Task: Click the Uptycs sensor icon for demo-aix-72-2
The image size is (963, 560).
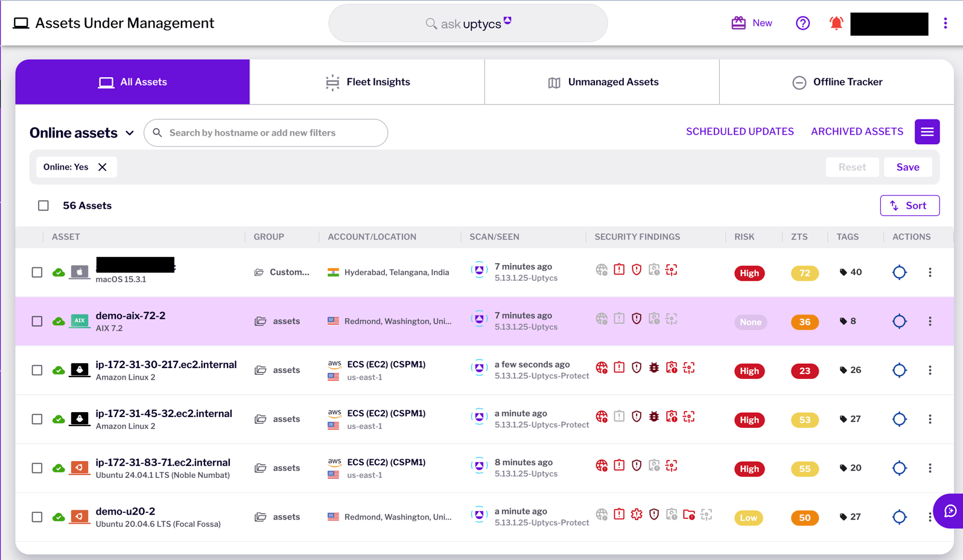Action: coord(479,319)
